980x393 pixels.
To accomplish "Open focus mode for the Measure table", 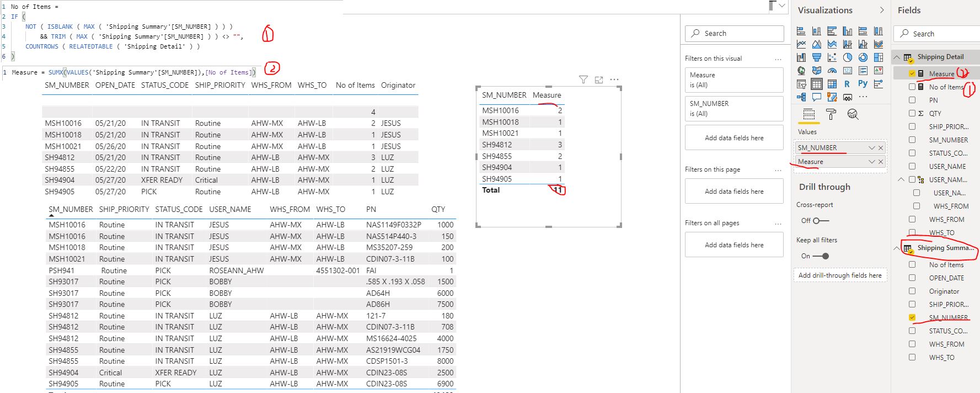I will pyautogui.click(x=599, y=80).
